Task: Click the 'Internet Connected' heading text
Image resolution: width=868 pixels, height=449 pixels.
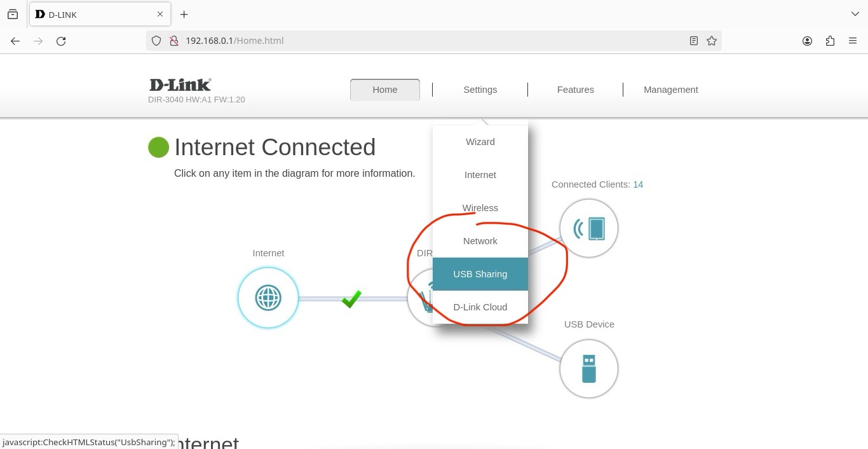Action: [x=275, y=147]
